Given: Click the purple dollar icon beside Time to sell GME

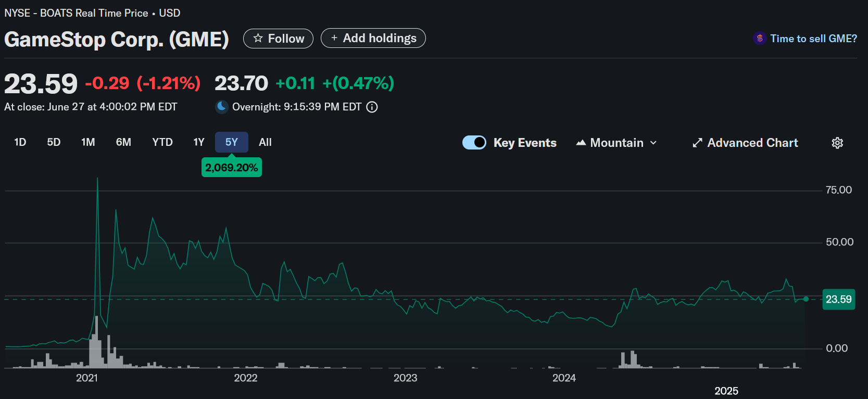Looking at the screenshot, I should (x=760, y=38).
